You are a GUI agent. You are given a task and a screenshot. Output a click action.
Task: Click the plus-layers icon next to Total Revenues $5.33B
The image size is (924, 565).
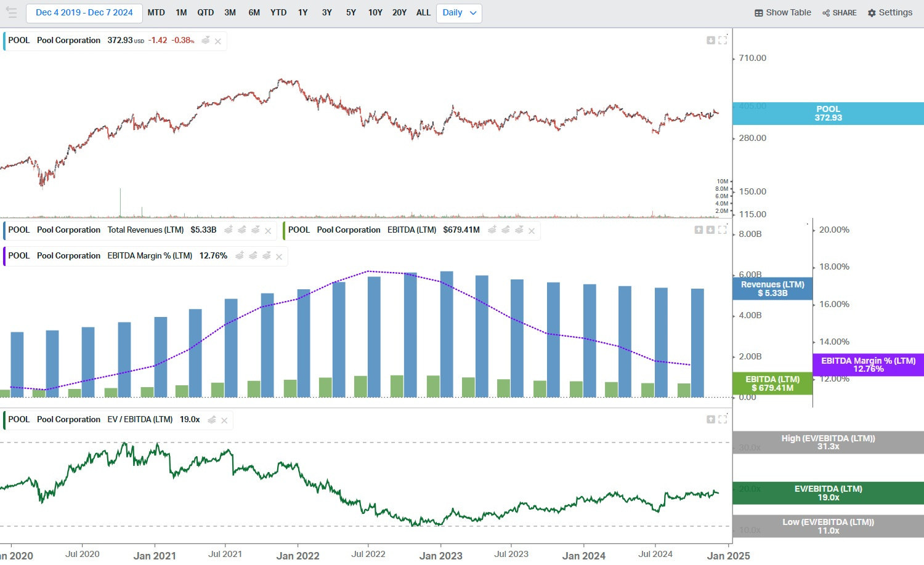click(x=229, y=230)
